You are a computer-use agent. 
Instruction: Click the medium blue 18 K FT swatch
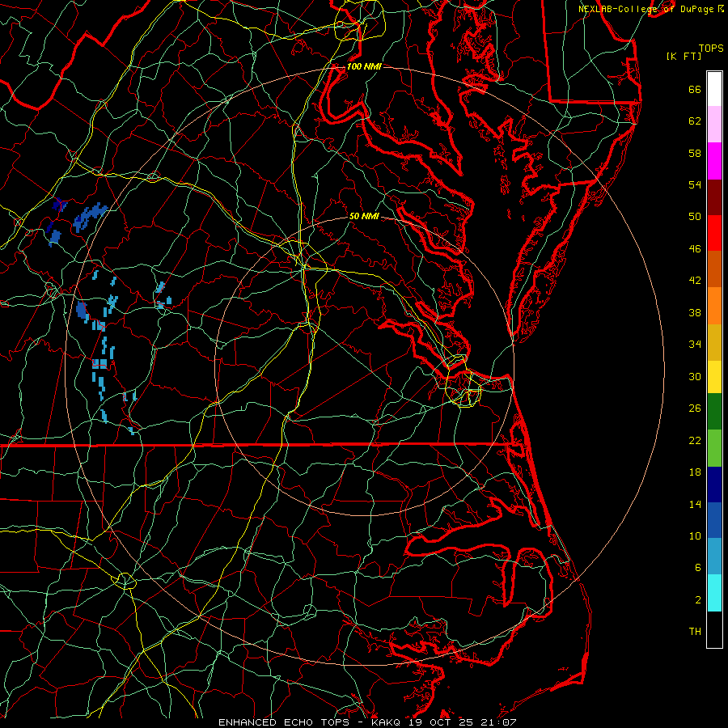pyautogui.click(x=714, y=520)
